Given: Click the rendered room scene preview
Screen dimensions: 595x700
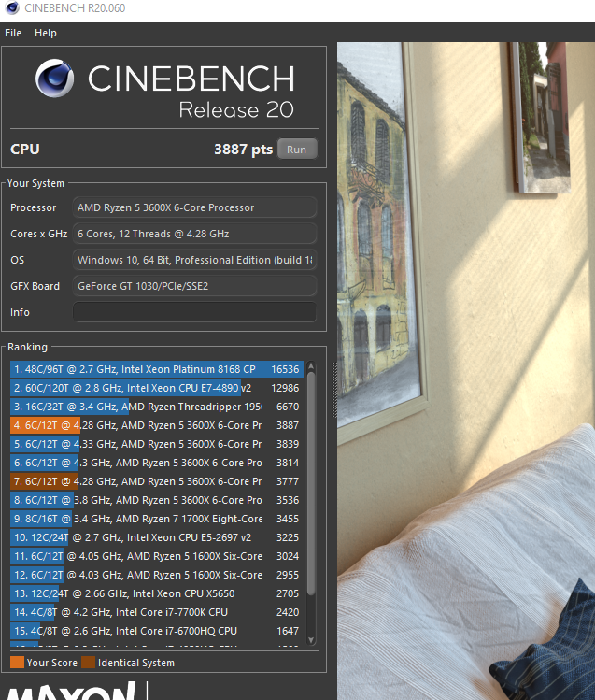Looking at the screenshot, I should tap(466, 371).
